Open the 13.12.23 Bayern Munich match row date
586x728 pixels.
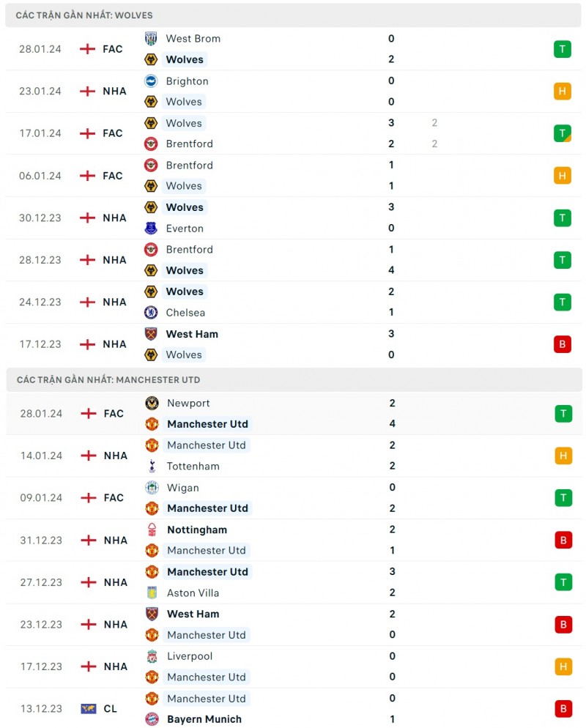pyautogui.click(x=41, y=709)
